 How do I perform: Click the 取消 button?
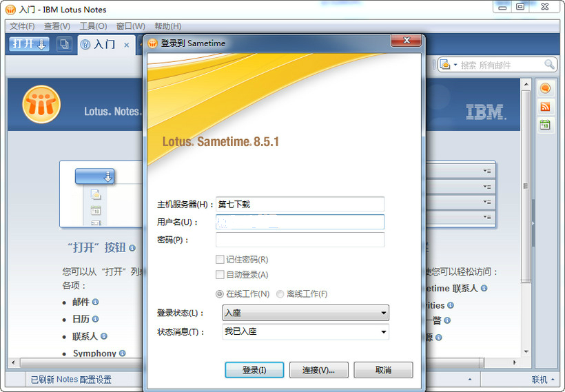tap(383, 370)
